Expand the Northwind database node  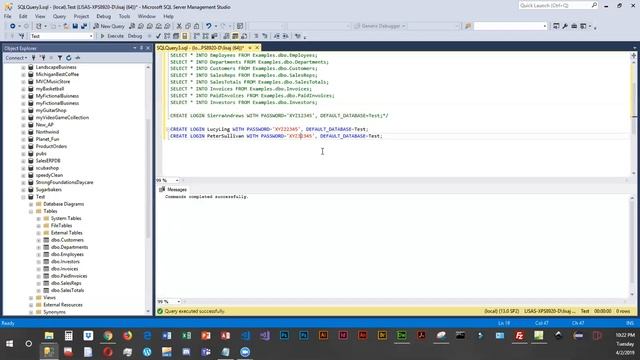(23, 132)
